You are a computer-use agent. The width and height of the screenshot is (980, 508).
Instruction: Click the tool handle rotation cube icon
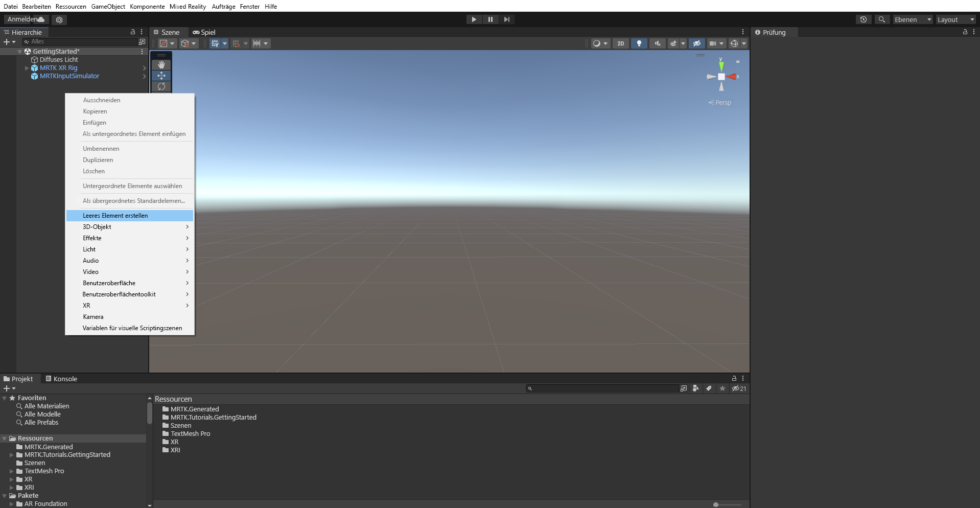pos(185,43)
